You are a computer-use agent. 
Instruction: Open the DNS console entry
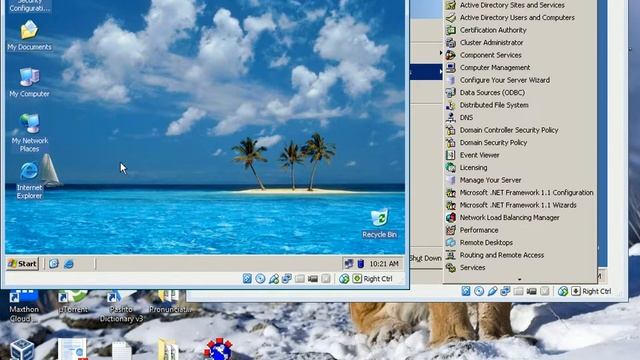pos(520,118)
